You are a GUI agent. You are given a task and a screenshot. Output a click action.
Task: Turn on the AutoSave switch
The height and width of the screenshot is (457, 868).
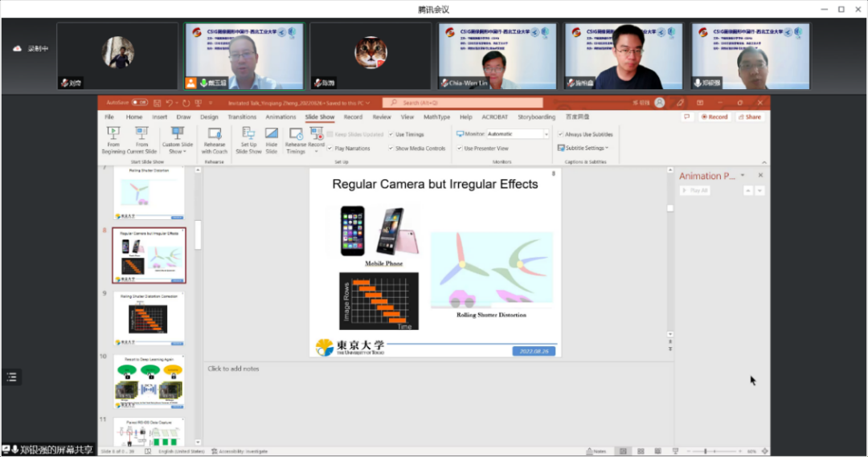[140, 102]
